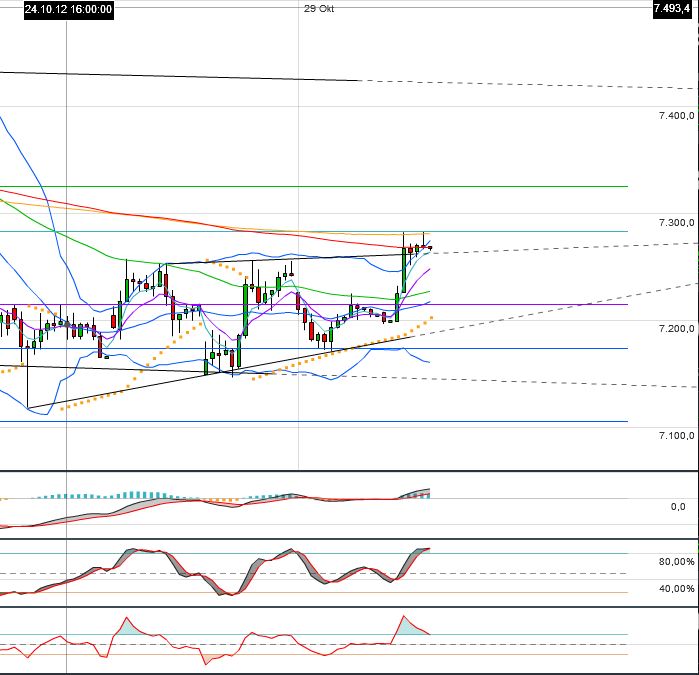
Task: Click the 7.300,0 price axis label
Action: point(676,222)
